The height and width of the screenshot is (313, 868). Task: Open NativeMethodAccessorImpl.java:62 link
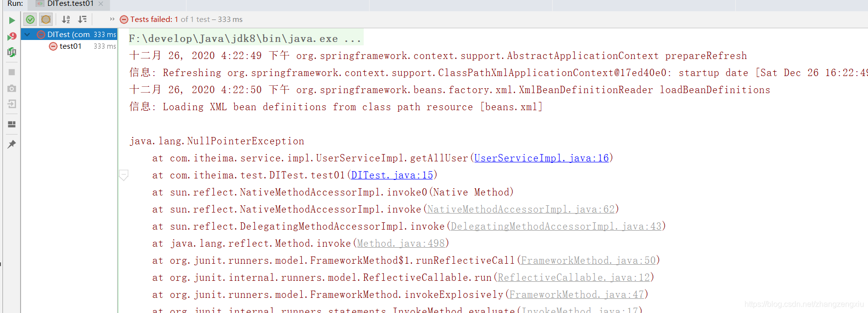(521, 209)
